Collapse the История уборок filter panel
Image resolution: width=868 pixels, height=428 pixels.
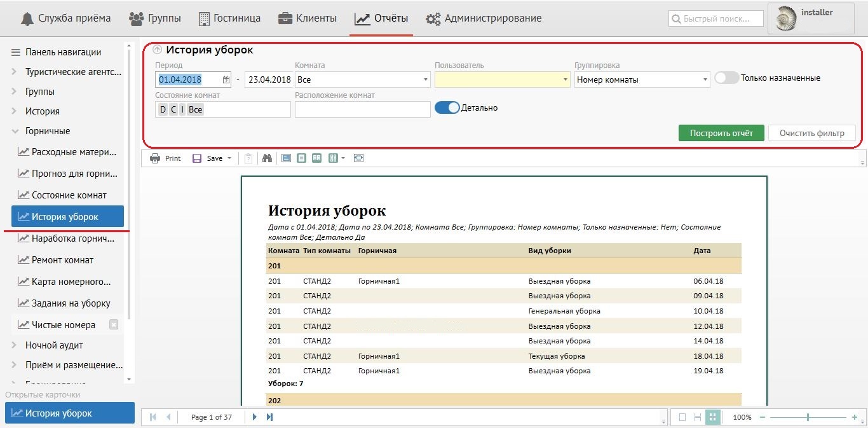coord(158,50)
